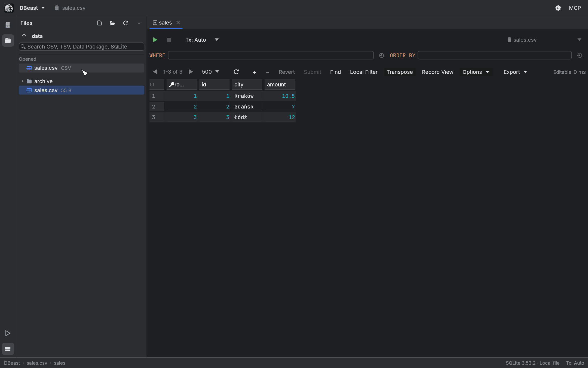Open Find in the table
Image resolution: width=588 pixels, height=368 pixels.
[x=335, y=72]
